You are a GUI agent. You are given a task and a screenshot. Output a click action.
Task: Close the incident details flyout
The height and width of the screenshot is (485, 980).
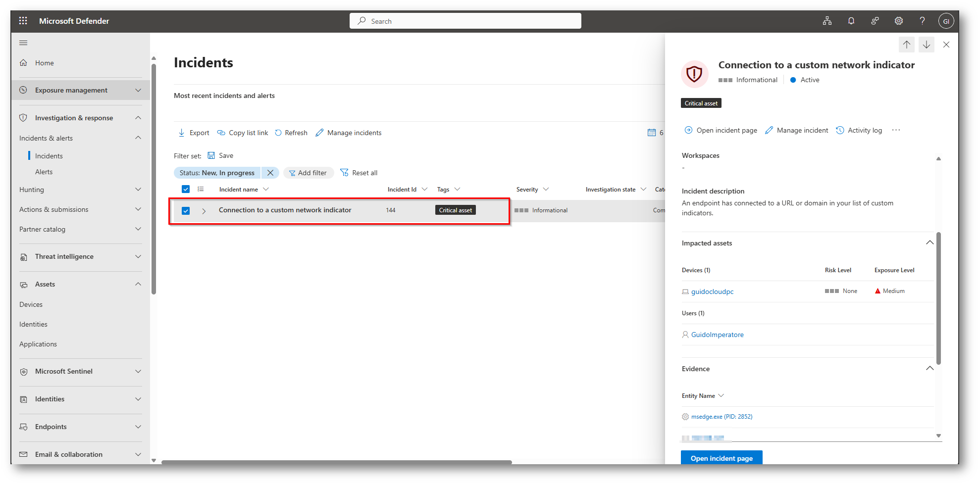click(946, 45)
